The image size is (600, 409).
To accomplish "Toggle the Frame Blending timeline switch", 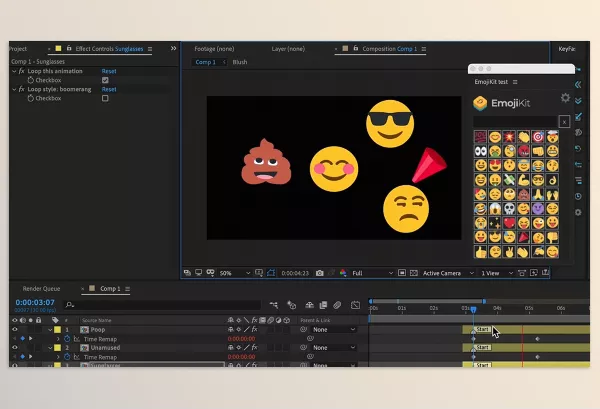I will (x=323, y=305).
